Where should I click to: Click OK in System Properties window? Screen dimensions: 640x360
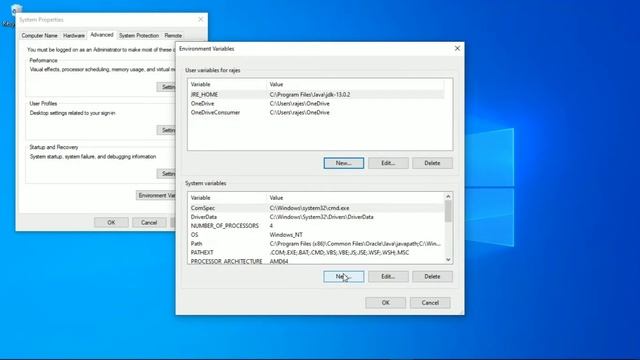(x=111, y=222)
